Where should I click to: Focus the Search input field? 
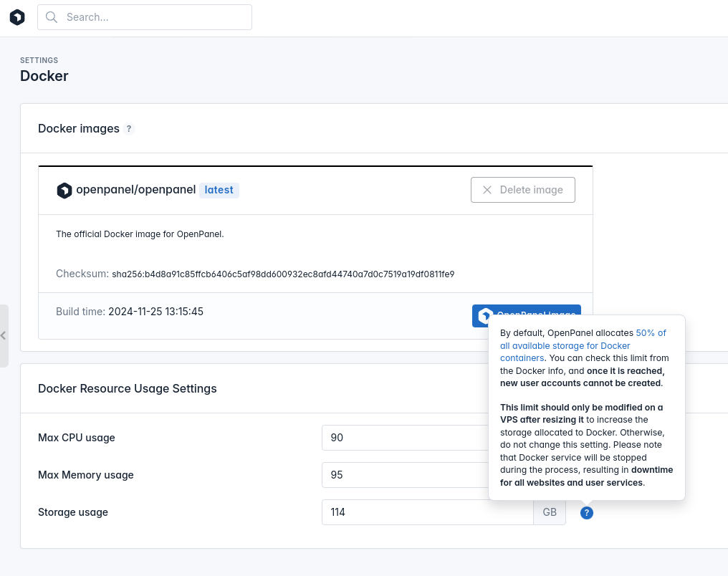click(x=145, y=17)
